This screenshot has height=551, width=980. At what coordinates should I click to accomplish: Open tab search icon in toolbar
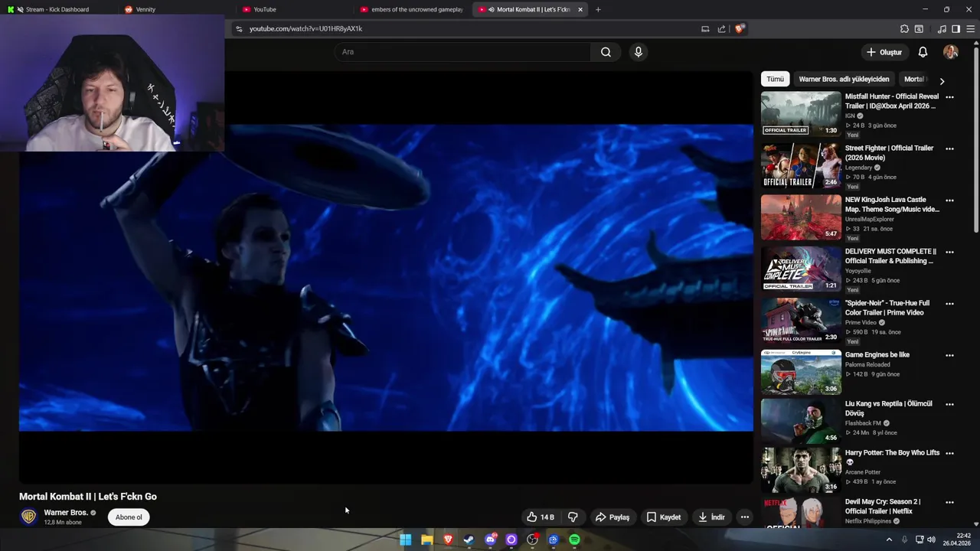click(919, 29)
